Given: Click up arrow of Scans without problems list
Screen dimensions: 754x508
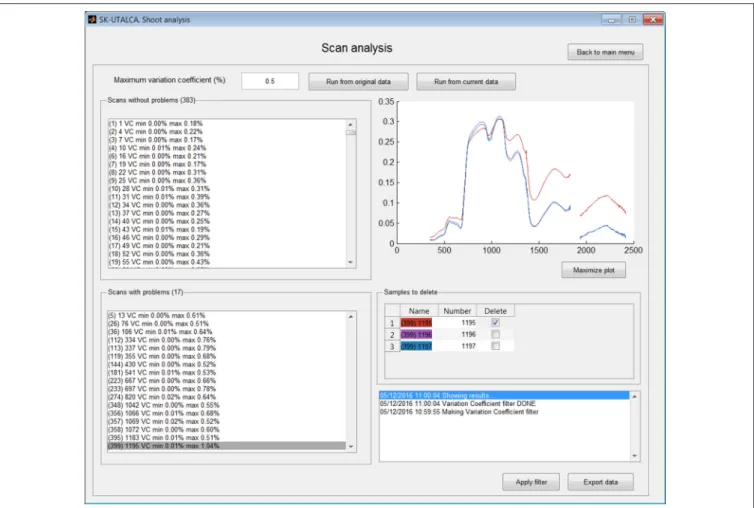Looking at the screenshot, I should click(x=351, y=124).
